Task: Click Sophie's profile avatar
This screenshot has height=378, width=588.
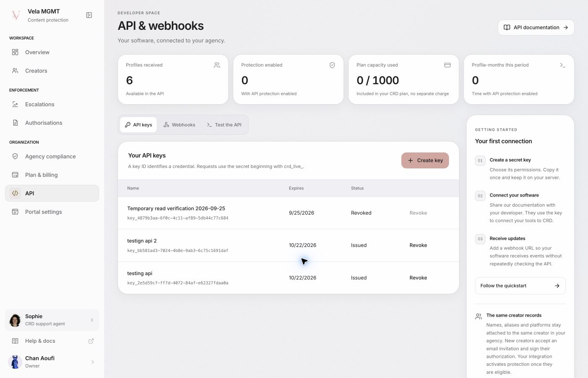Action: click(15, 320)
